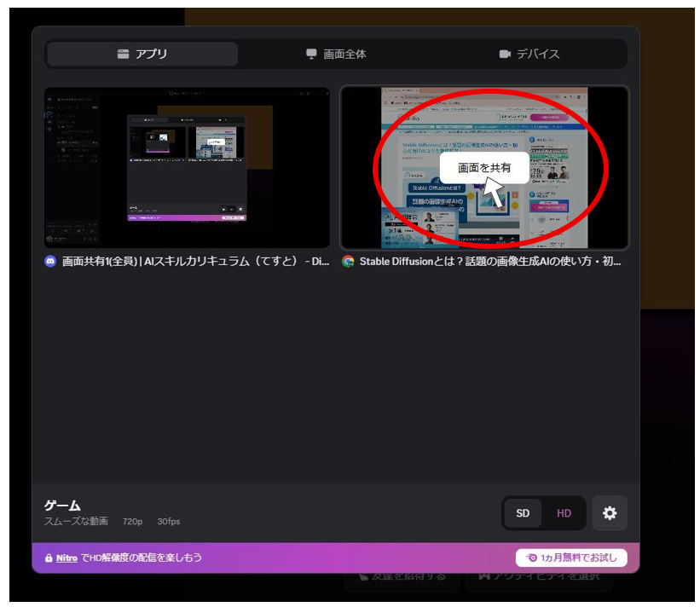
Task: Select the Discord window thumbnail
Action: pos(187,167)
